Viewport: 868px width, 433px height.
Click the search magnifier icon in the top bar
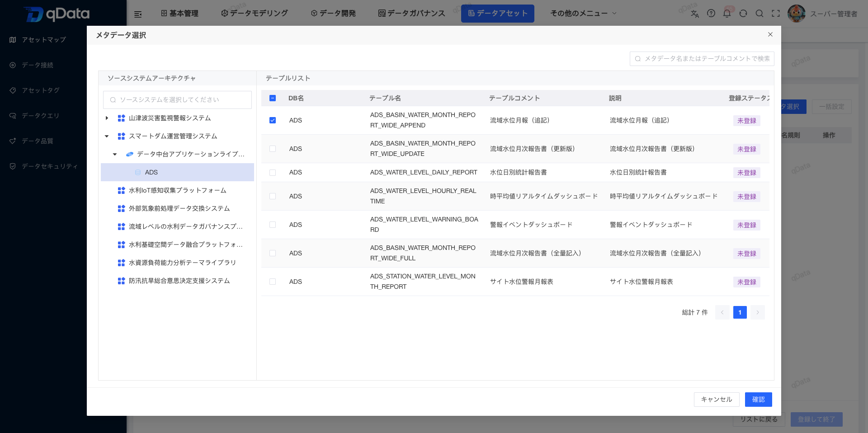pos(759,14)
